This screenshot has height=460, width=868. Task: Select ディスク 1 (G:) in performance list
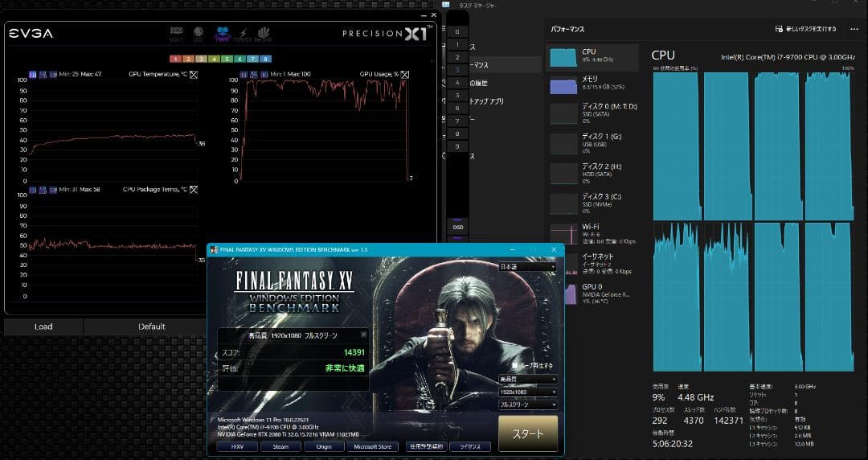592,143
